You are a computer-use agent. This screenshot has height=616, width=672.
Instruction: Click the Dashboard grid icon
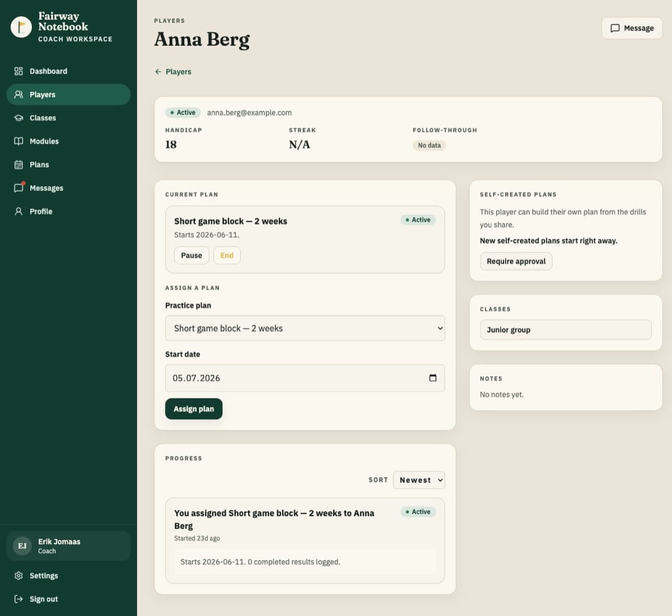[18, 71]
